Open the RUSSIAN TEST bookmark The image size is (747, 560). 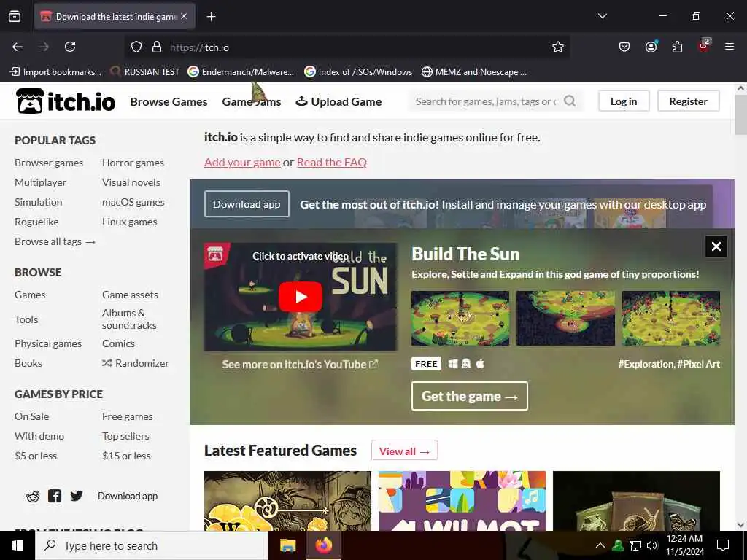click(x=145, y=72)
